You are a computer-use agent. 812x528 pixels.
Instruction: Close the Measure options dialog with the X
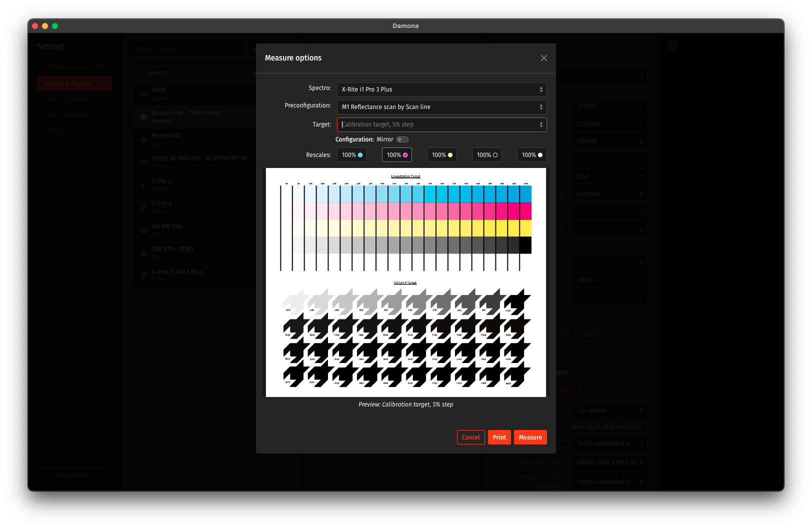click(x=543, y=58)
